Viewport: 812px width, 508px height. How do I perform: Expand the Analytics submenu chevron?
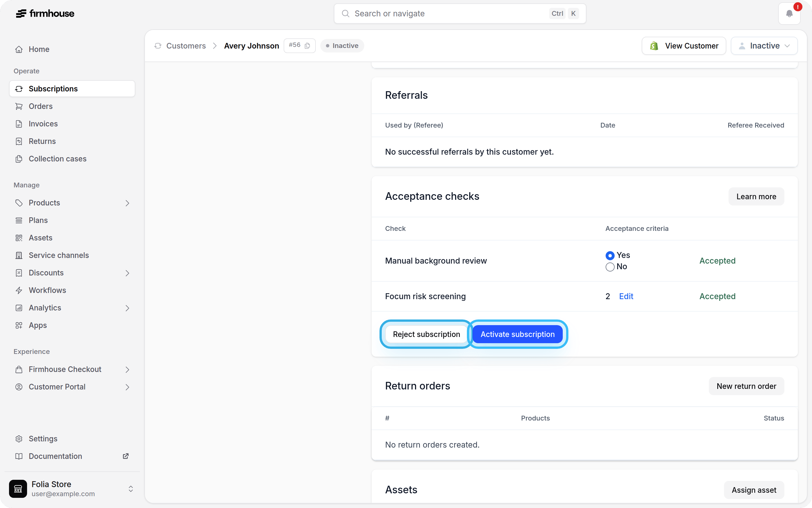tap(127, 308)
